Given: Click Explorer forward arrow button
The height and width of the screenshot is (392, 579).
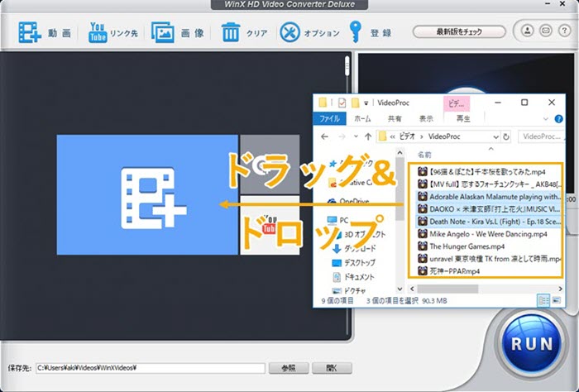Looking at the screenshot, I should [342, 137].
